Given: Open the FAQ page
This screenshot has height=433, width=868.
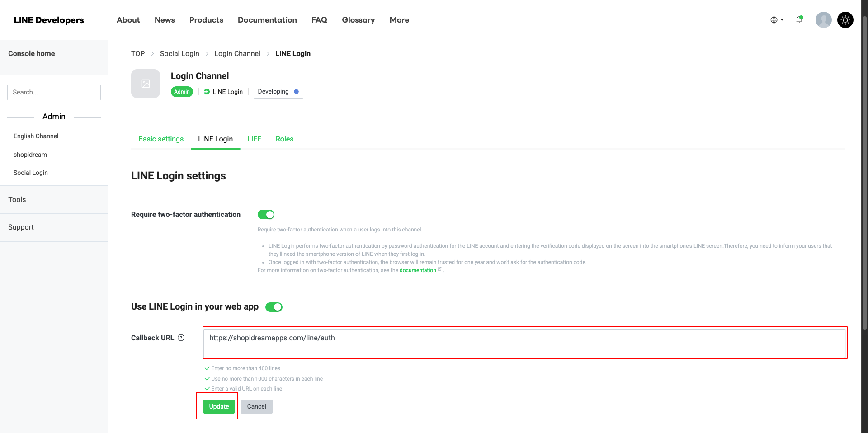Looking at the screenshot, I should click(x=319, y=20).
